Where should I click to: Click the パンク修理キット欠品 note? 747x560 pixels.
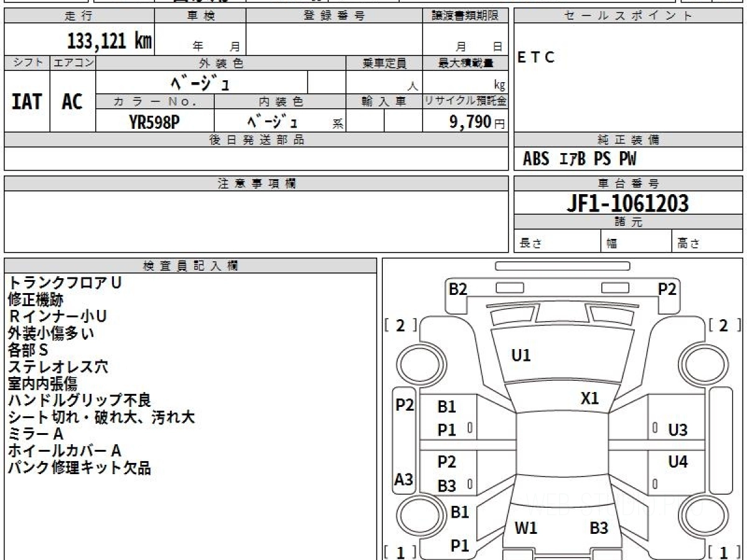tap(80, 467)
